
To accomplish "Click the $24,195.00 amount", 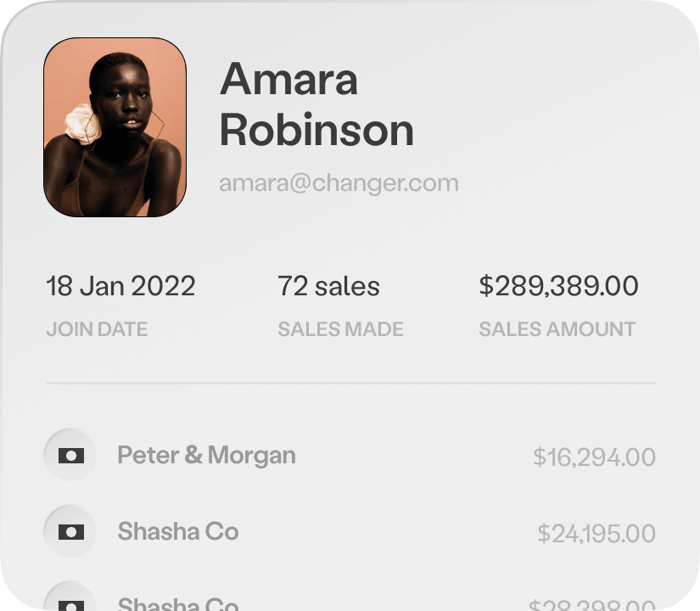I will 596,533.
